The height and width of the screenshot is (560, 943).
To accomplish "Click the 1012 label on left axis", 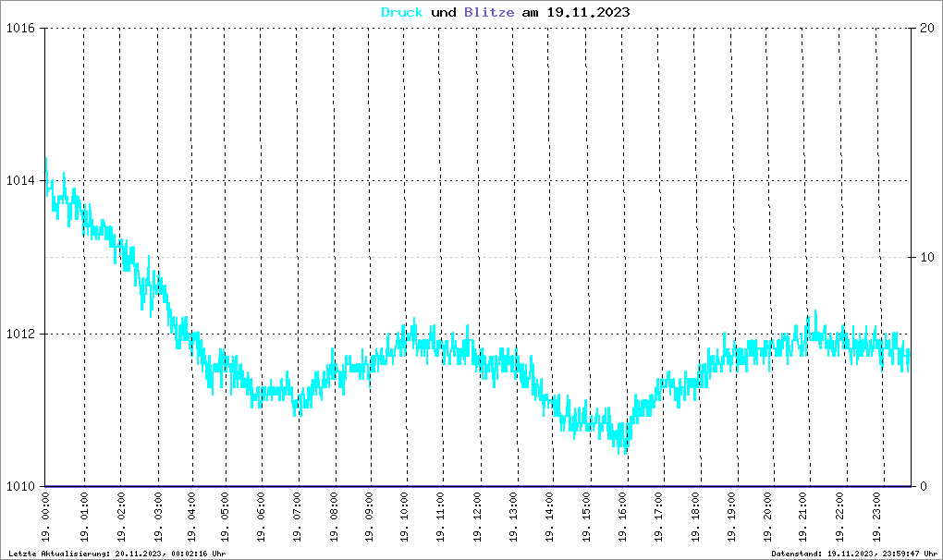I will [21, 335].
